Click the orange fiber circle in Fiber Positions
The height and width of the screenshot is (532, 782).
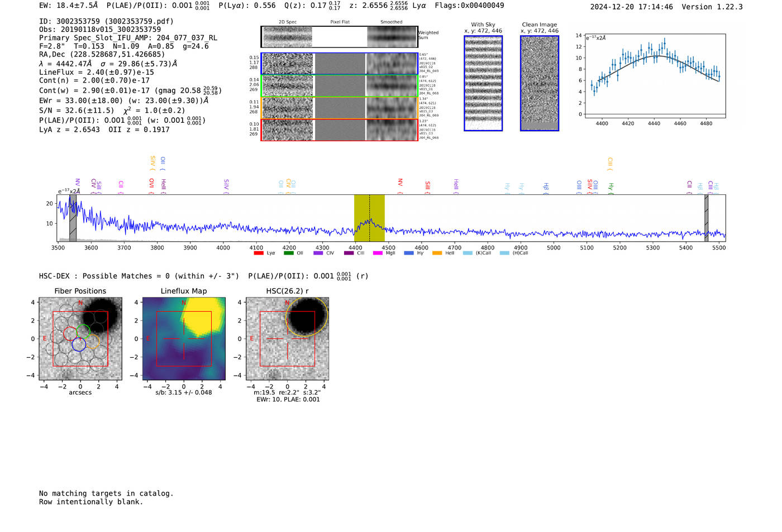tap(92, 342)
